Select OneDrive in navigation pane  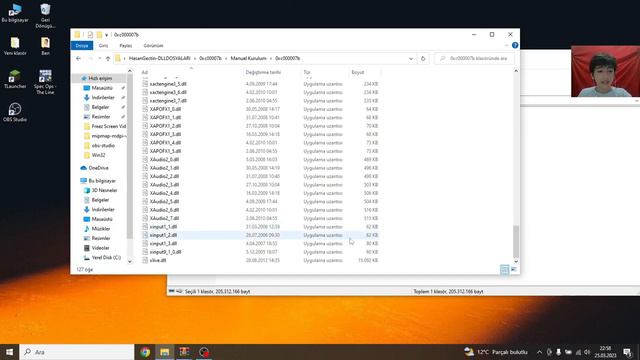[94, 168]
